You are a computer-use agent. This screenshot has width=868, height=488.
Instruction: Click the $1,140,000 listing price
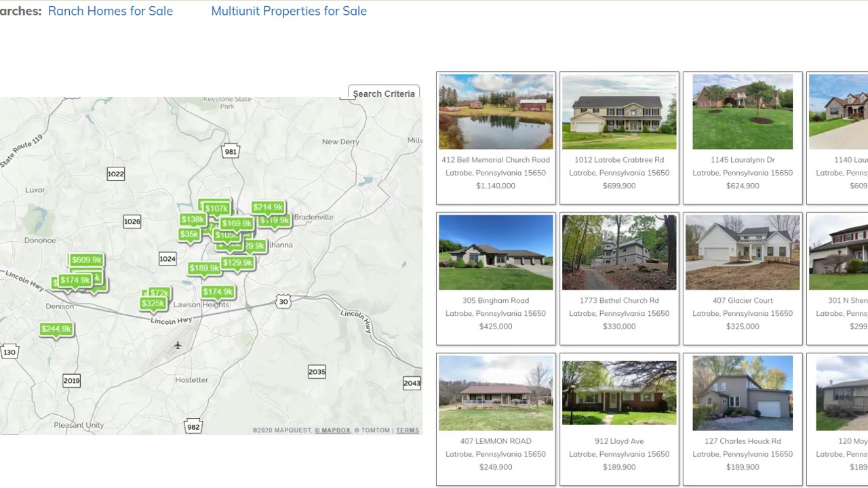pos(496,186)
